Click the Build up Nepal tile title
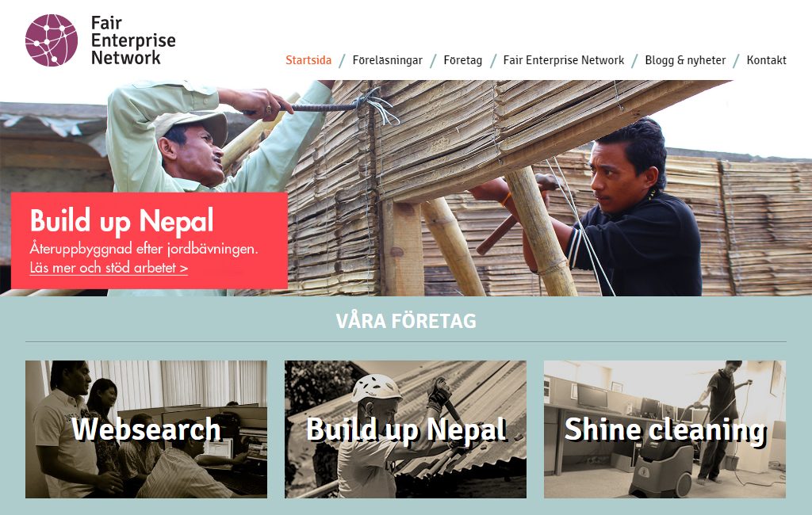The height and width of the screenshot is (515, 812). click(407, 431)
